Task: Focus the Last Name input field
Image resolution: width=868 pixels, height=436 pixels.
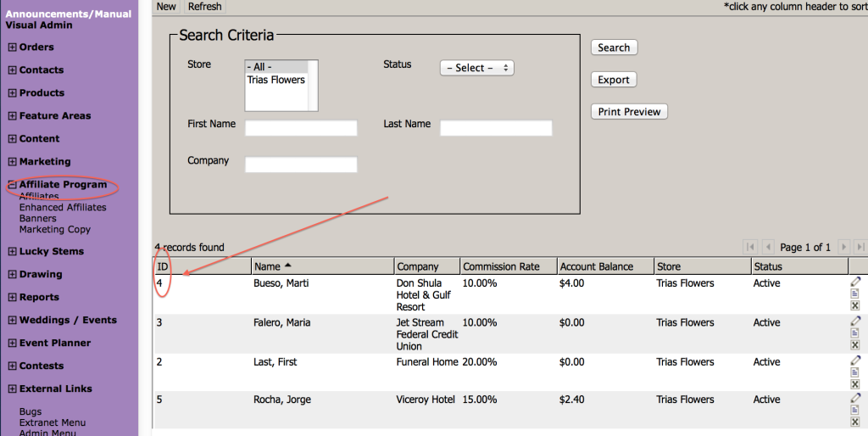Action: pyautogui.click(x=496, y=128)
